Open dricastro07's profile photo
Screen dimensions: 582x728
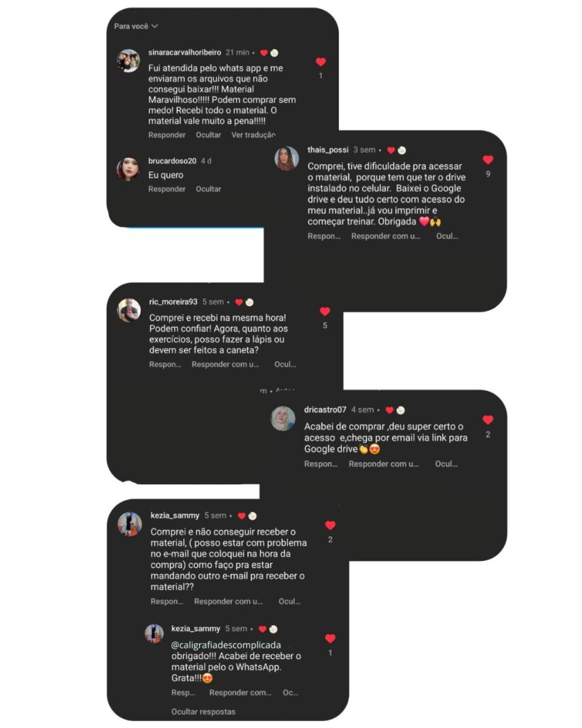[x=283, y=418]
